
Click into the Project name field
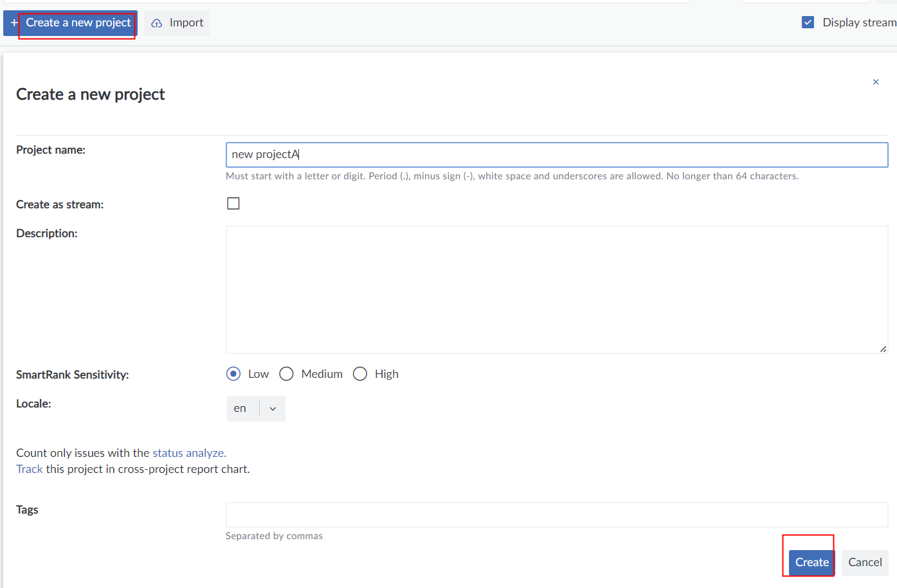point(556,155)
